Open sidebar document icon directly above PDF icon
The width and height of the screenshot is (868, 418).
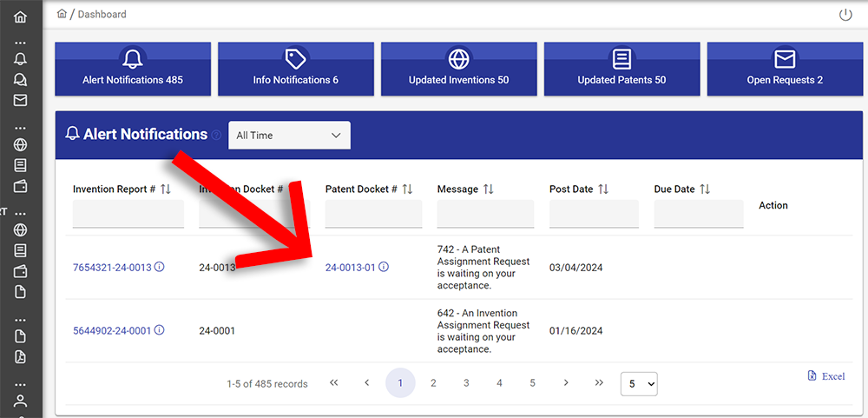pos(21,336)
